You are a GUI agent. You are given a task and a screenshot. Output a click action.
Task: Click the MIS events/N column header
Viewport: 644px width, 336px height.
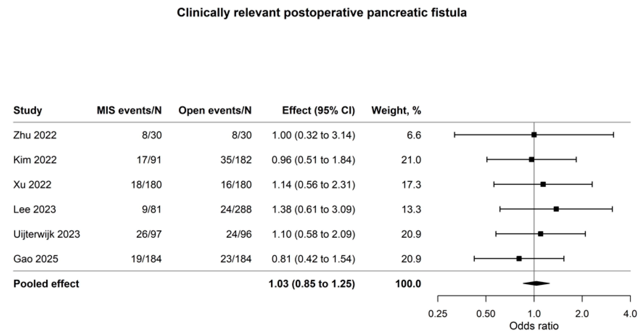pyautogui.click(x=129, y=110)
